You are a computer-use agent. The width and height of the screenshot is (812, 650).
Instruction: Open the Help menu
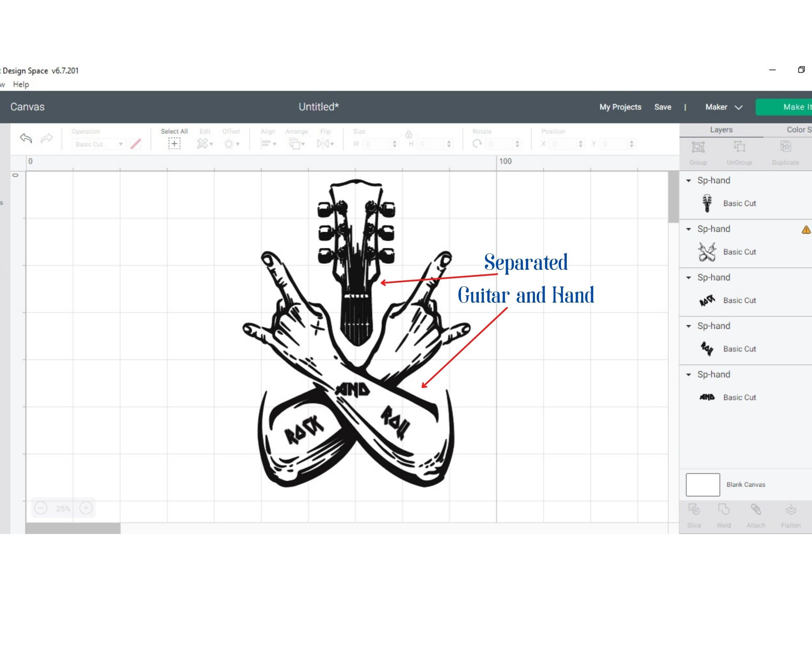[x=21, y=84]
